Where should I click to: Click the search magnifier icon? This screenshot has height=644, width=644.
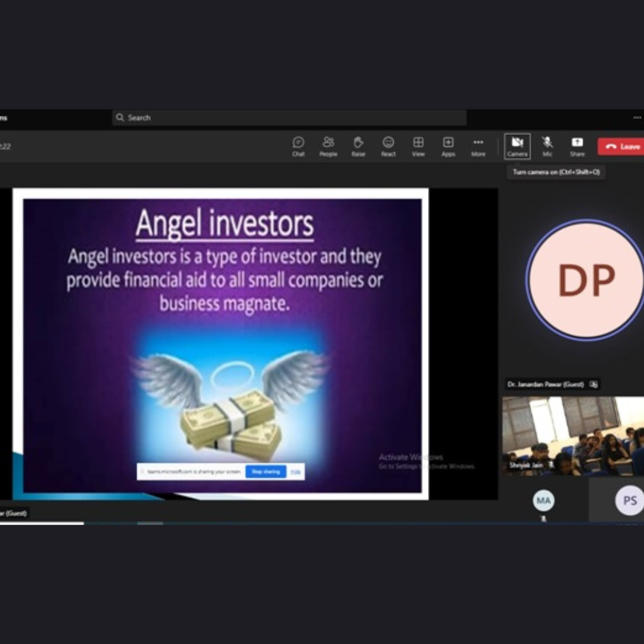pos(120,117)
